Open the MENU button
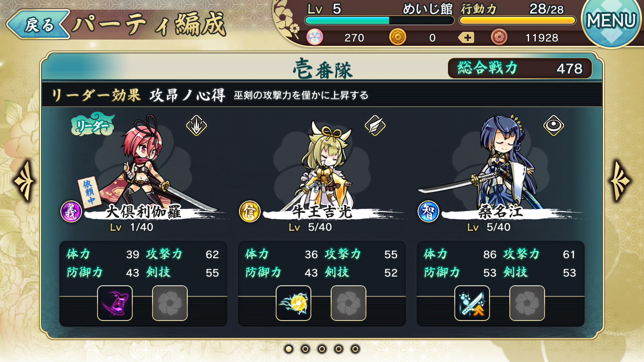Image resolution: width=644 pixels, height=362 pixels. click(x=612, y=21)
